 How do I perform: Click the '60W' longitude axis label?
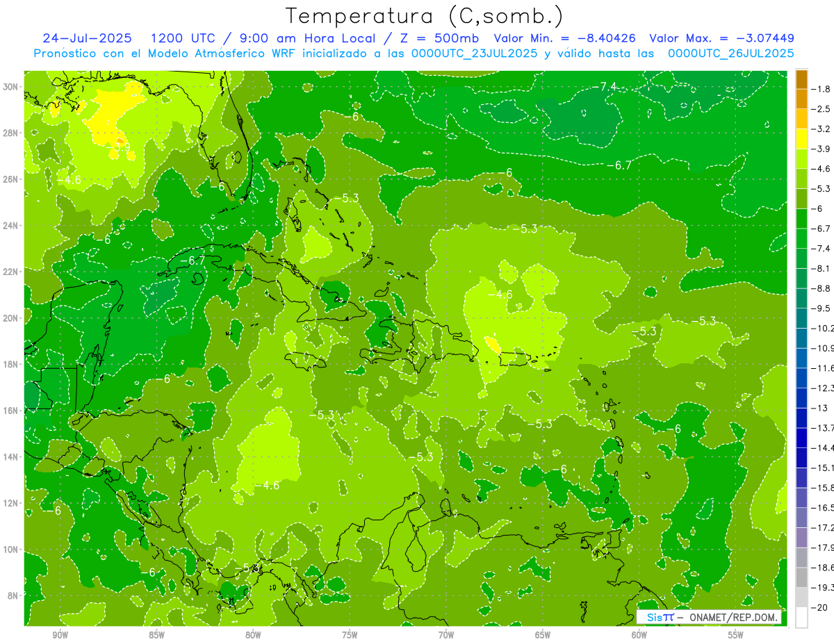pyautogui.click(x=639, y=635)
